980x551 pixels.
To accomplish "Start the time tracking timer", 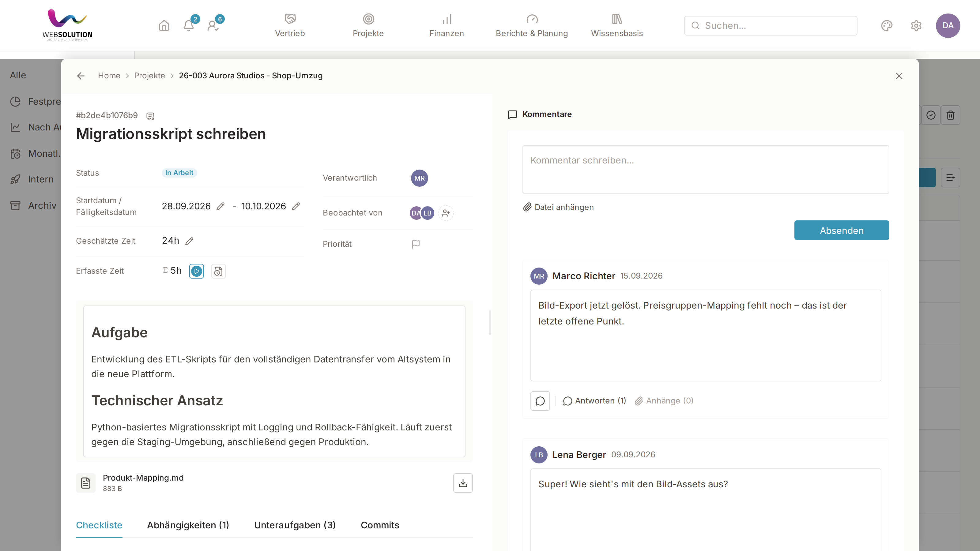I will (x=196, y=271).
